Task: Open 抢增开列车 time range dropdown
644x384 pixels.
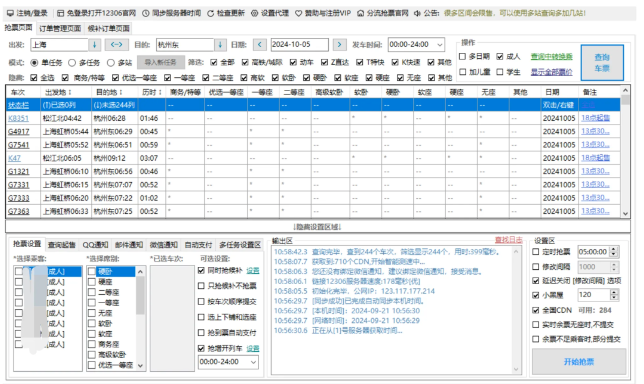Action: [228, 362]
